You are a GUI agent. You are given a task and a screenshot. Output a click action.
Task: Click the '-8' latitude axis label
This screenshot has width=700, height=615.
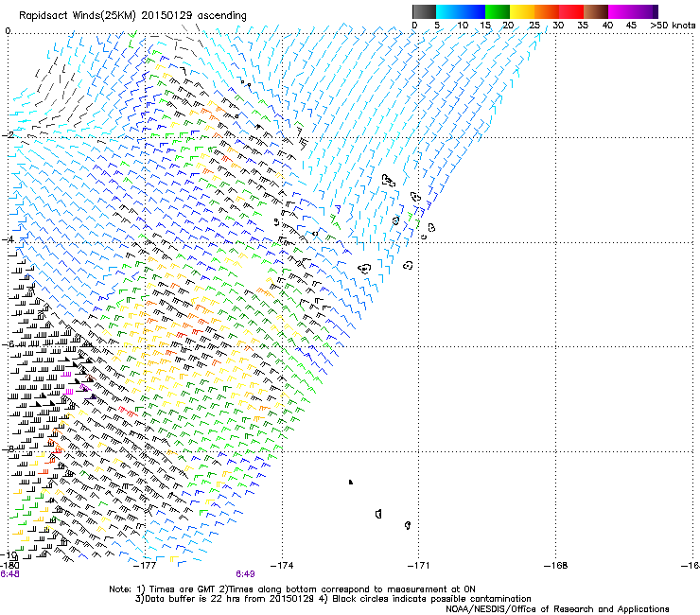coord(8,448)
